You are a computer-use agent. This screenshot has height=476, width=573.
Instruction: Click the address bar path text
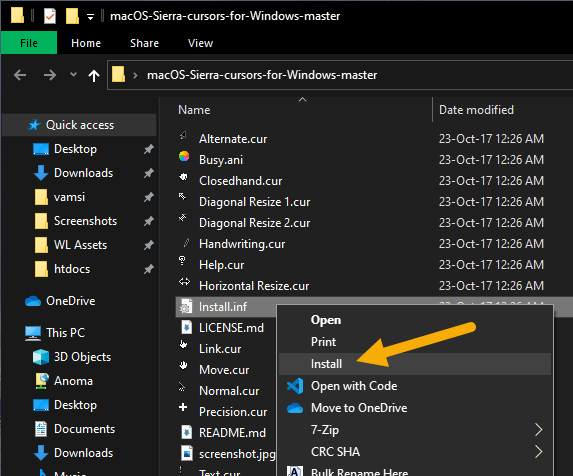[262, 75]
